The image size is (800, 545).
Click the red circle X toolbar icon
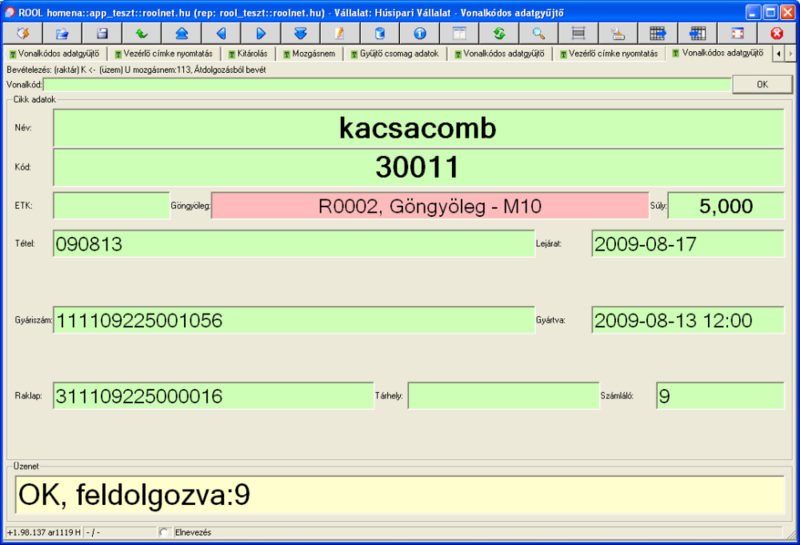[x=776, y=33]
